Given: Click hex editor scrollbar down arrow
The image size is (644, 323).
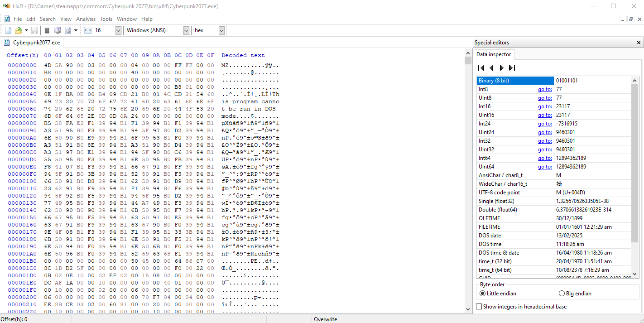Looking at the screenshot, I should tap(468, 309).
